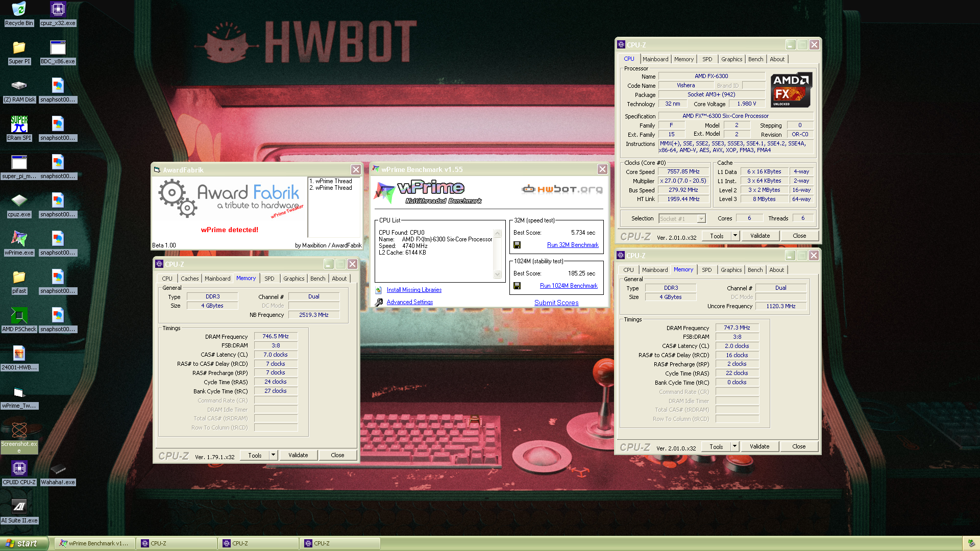Image resolution: width=980 pixels, height=551 pixels.
Task: Open Caches tab in CPU-Z 1.79.1 window
Action: coord(189,279)
